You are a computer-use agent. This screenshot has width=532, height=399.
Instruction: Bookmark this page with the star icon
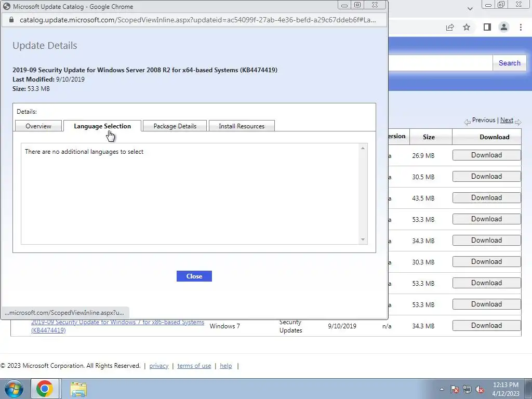pos(467,27)
